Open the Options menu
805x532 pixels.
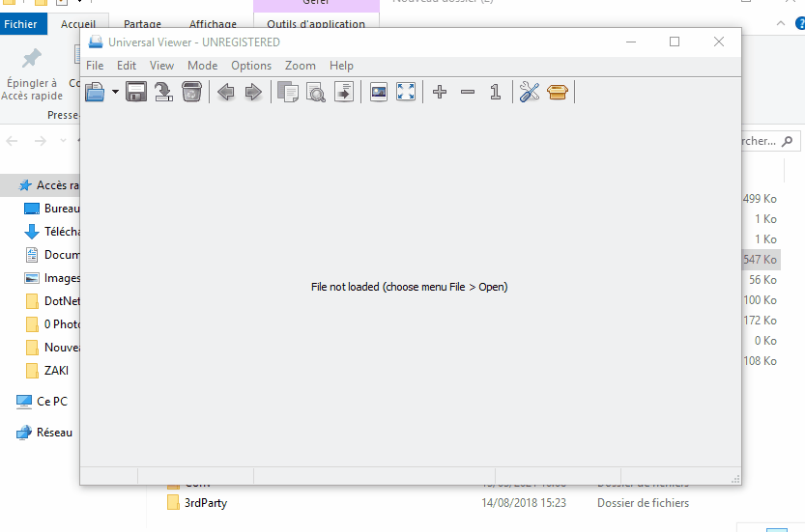(x=251, y=66)
